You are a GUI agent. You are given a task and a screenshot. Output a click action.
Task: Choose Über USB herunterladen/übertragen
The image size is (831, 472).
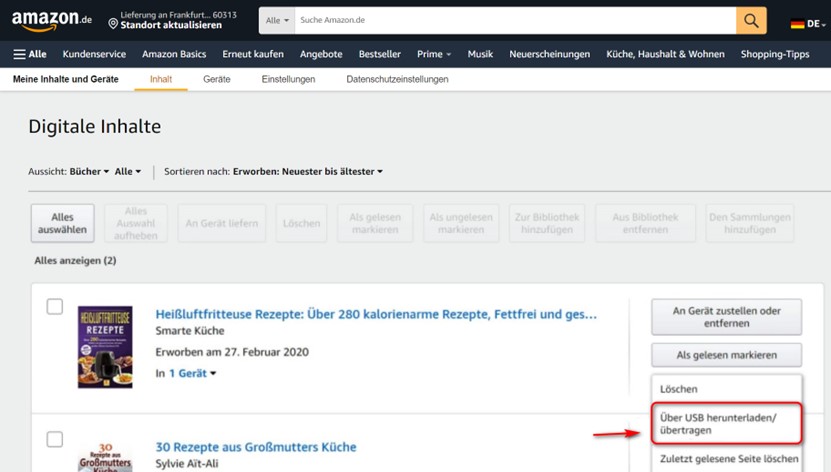point(727,424)
